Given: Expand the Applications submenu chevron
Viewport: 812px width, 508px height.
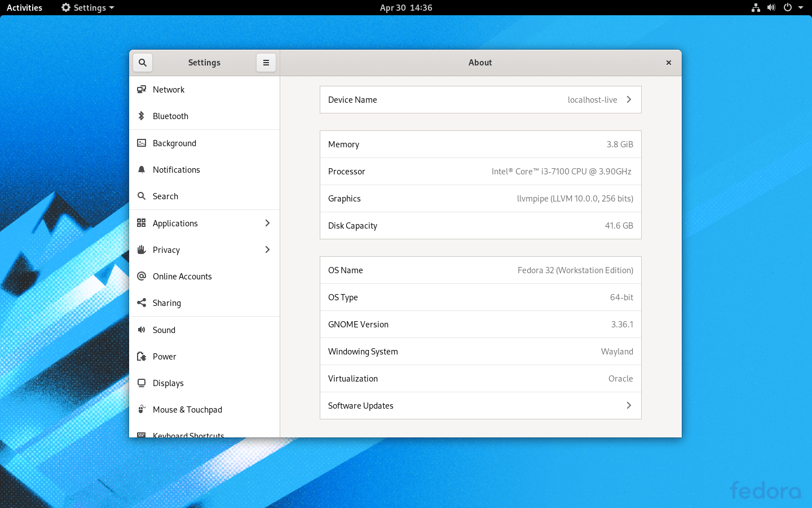Looking at the screenshot, I should coord(267,223).
